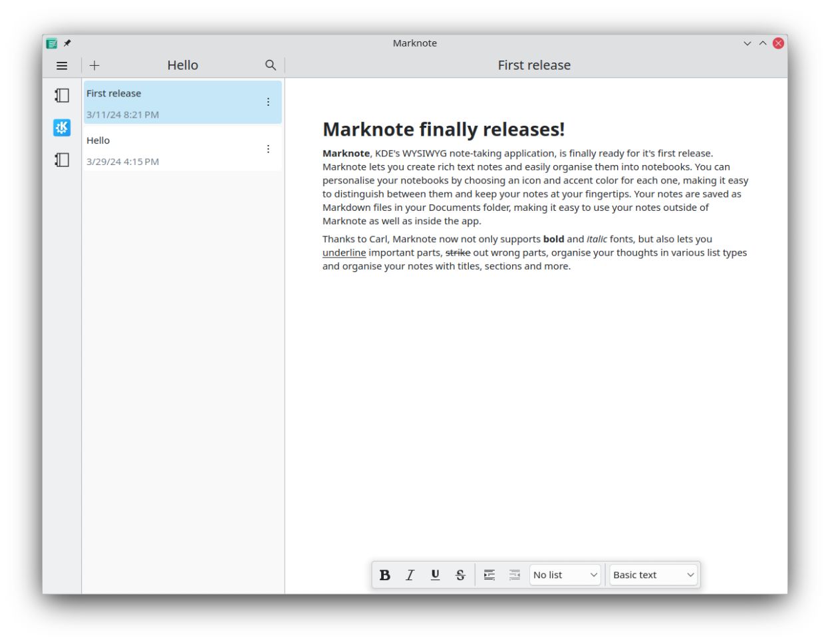830x644 pixels.
Task: Select the First release note
Action: click(166, 102)
